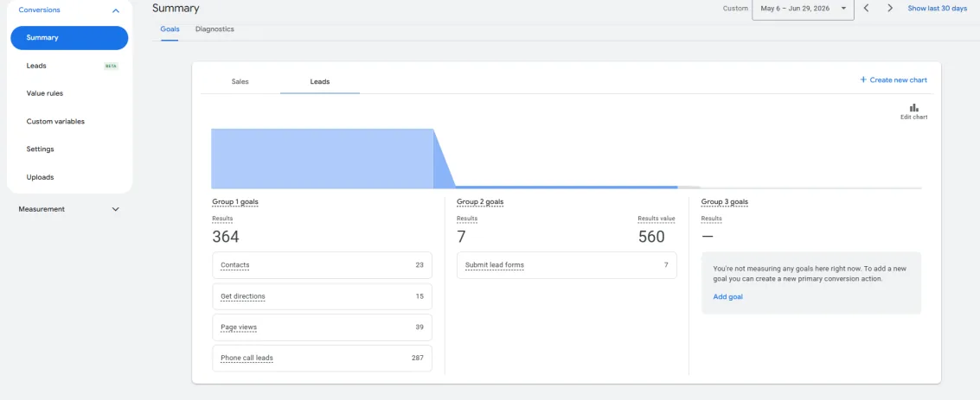Open the Submit lead forms row

click(x=567, y=265)
